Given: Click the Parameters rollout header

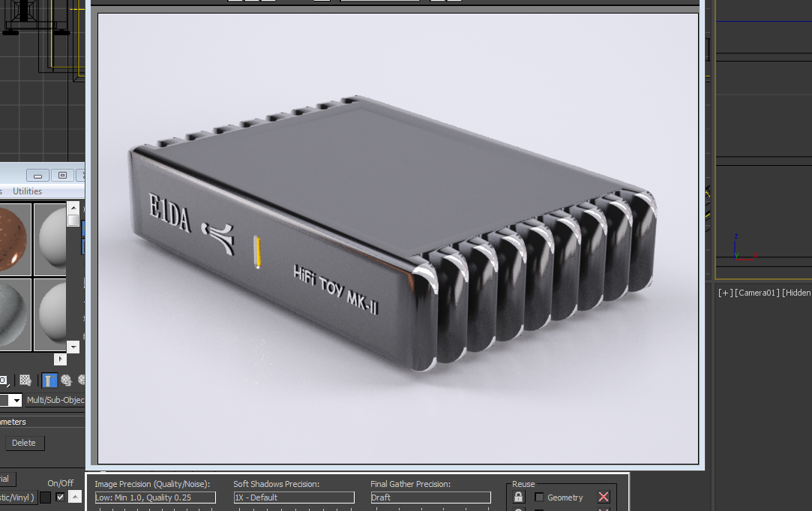Looking at the screenshot, I should 43,422.
